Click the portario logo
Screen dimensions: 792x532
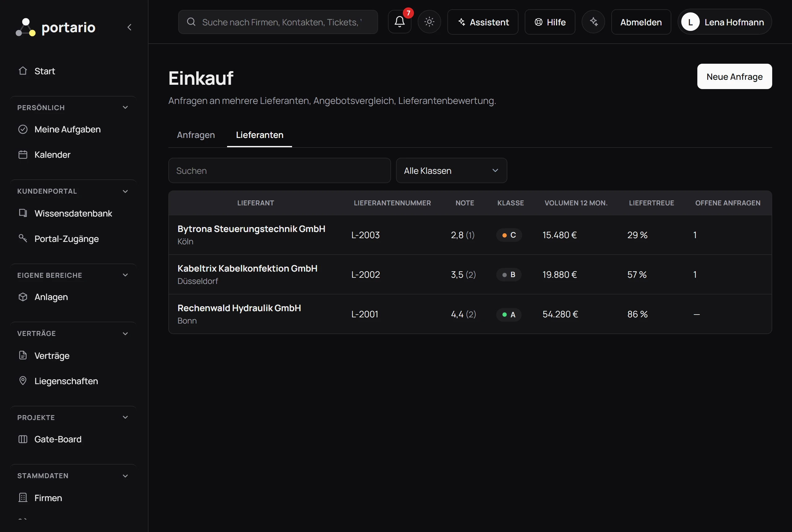pos(56,27)
